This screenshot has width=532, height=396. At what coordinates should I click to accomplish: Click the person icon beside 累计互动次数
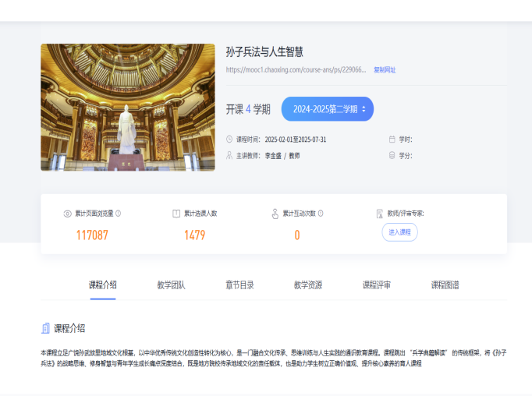coord(275,213)
